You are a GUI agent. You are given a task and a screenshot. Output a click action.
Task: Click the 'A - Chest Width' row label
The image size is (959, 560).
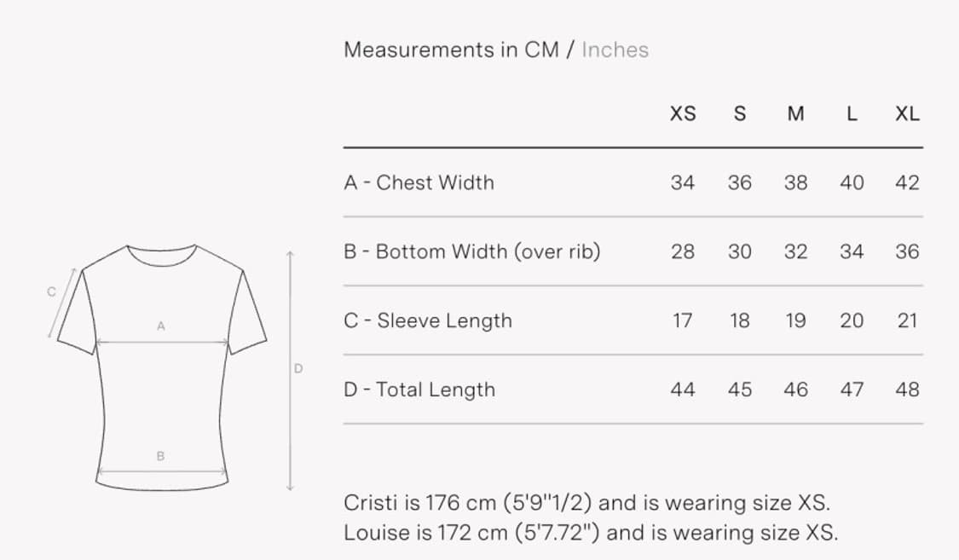419,182
